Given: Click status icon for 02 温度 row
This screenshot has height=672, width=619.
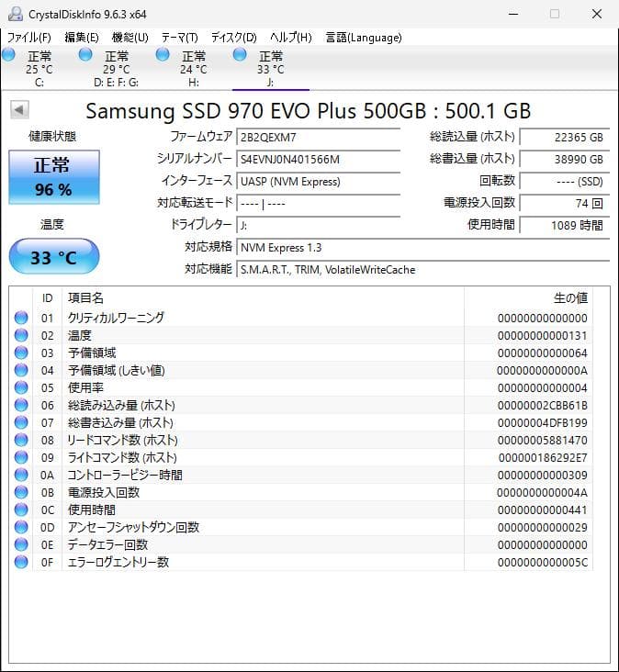Looking at the screenshot, I should click(21, 335).
